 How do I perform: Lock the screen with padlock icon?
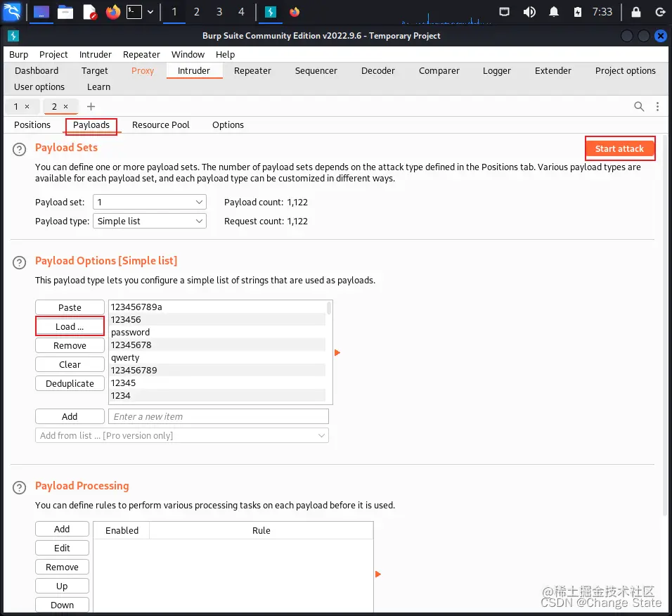(x=636, y=12)
